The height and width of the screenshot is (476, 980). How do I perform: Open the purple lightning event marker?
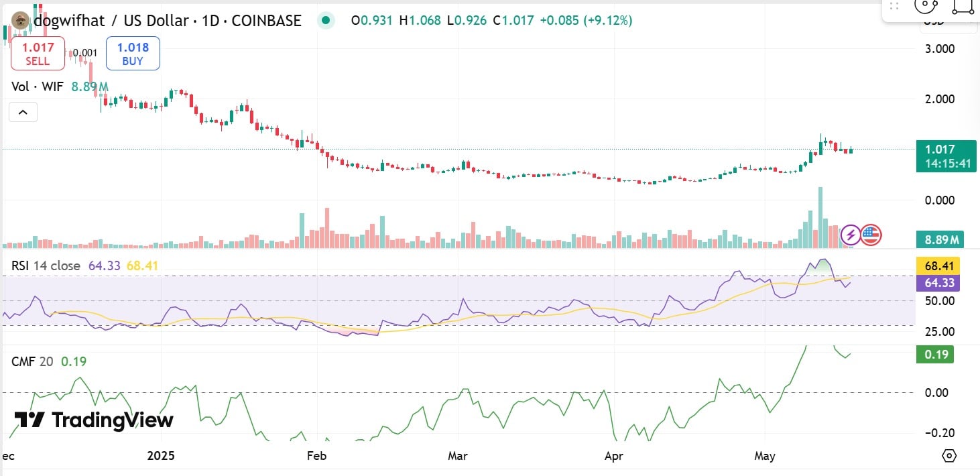[x=851, y=235]
